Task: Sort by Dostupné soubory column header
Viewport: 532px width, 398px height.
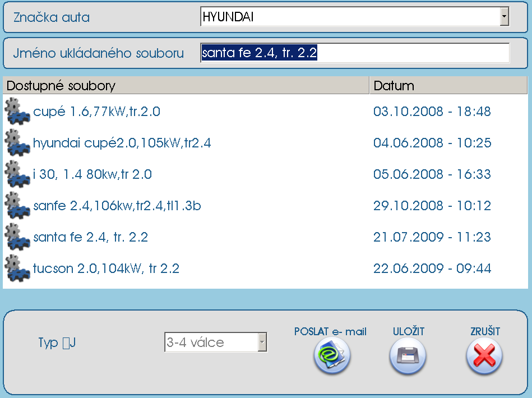Action: pos(186,85)
